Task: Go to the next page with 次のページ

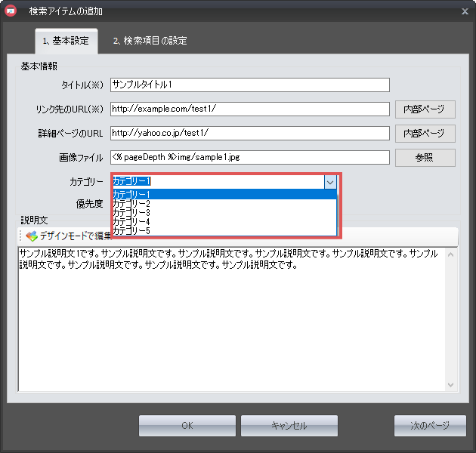Action: (429, 426)
